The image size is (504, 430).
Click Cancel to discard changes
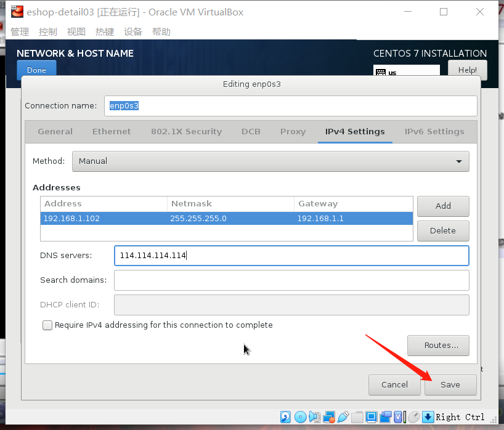click(394, 384)
